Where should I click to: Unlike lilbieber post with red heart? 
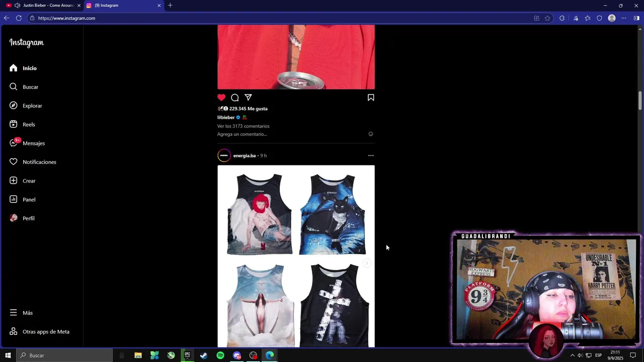[x=221, y=98]
